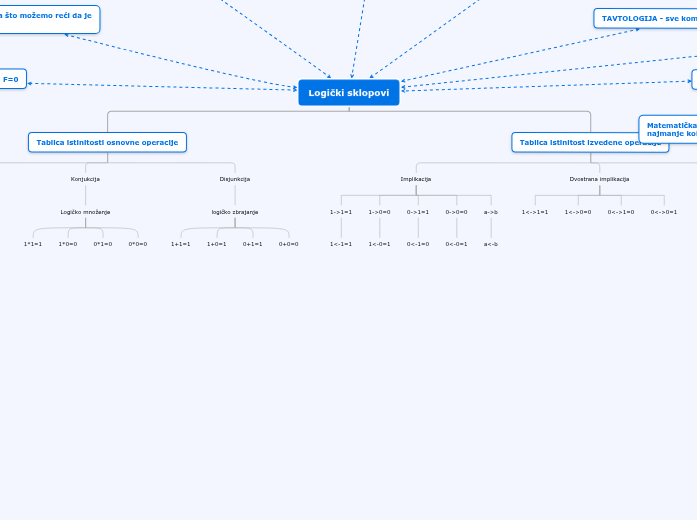
Task: Select 'Tablica istinitosti osnovne operacije' node
Action: [107, 142]
